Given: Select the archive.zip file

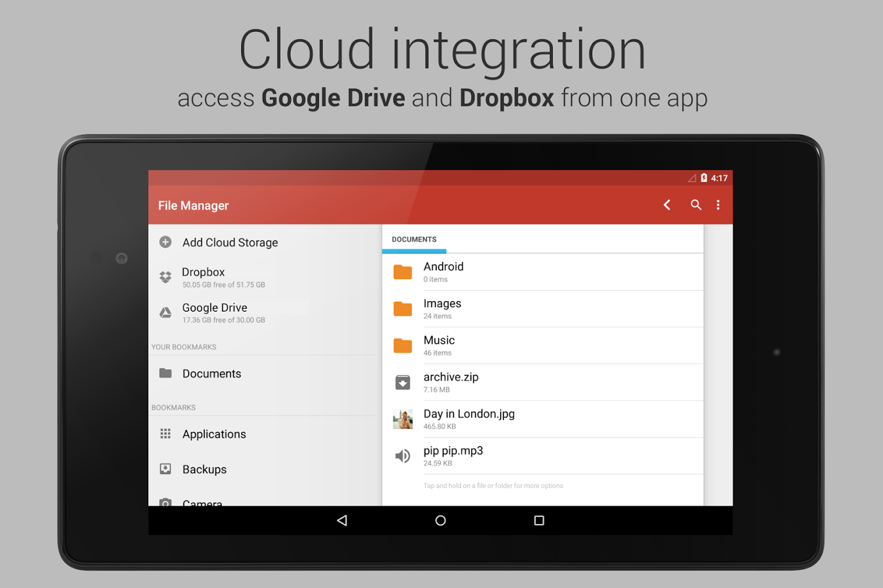Looking at the screenshot, I should coord(542,382).
